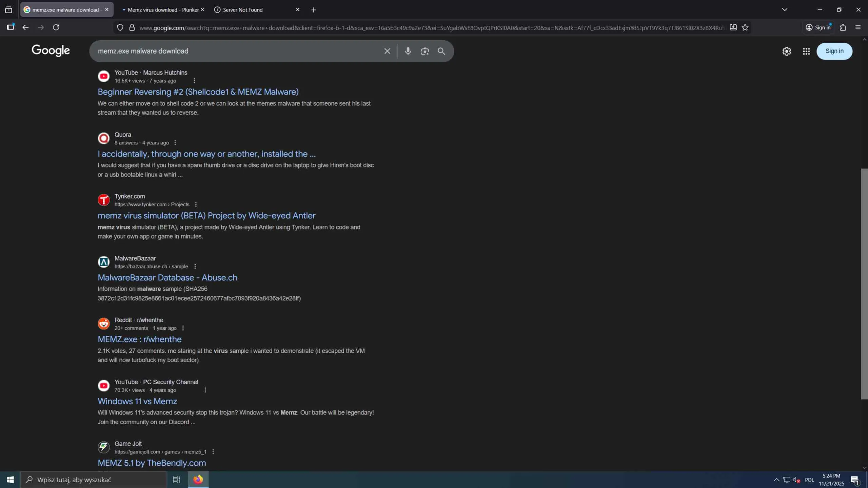Expand the list all tabs chevron

(785, 9)
